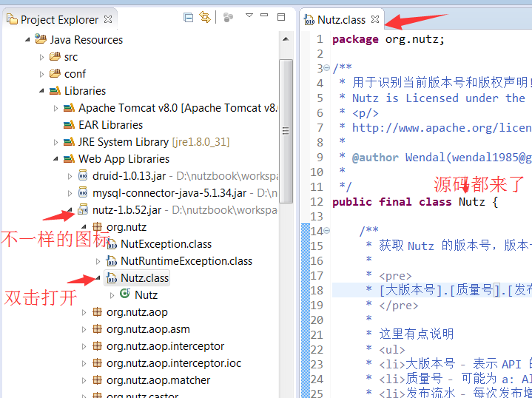Expand mysql-connector-java-5.1.34.jar entry
The width and height of the screenshot is (532, 398).
70,193
